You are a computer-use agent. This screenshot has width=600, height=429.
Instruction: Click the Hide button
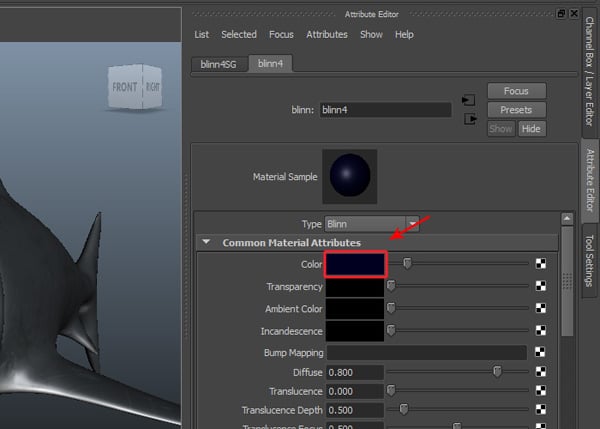click(531, 129)
